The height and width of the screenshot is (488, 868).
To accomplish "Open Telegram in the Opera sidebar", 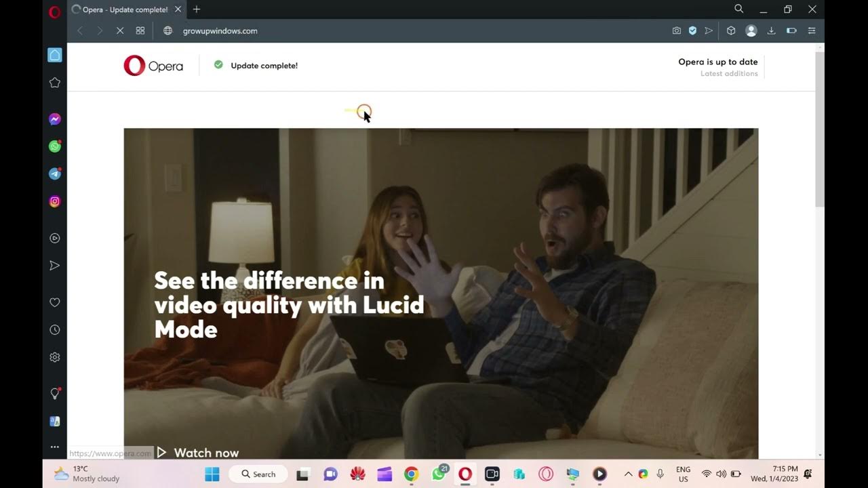I will (x=55, y=174).
